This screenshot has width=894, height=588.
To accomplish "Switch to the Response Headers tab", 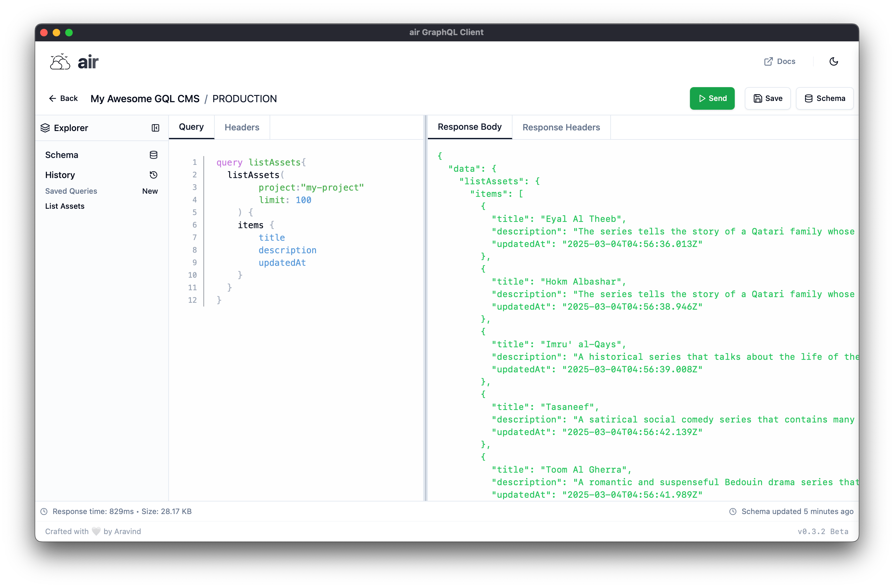I will 561,127.
